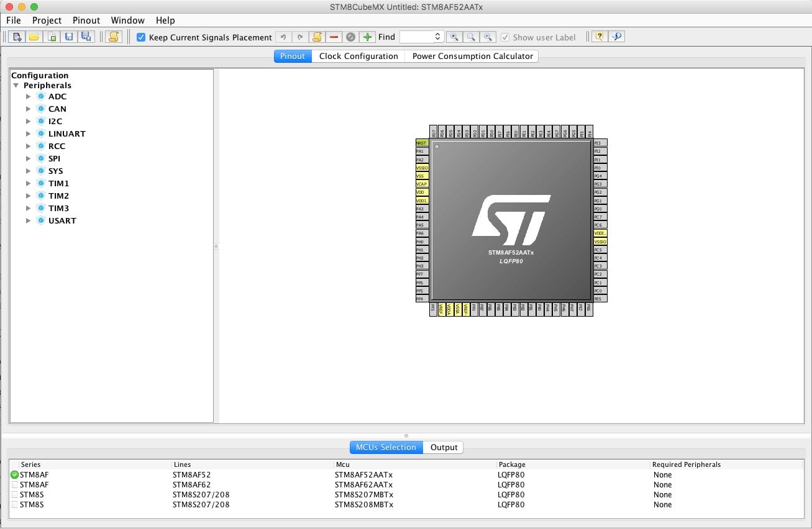Image resolution: width=812 pixels, height=529 pixels.
Task: Click the NRST pin on the chip
Action: coord(422,143)
